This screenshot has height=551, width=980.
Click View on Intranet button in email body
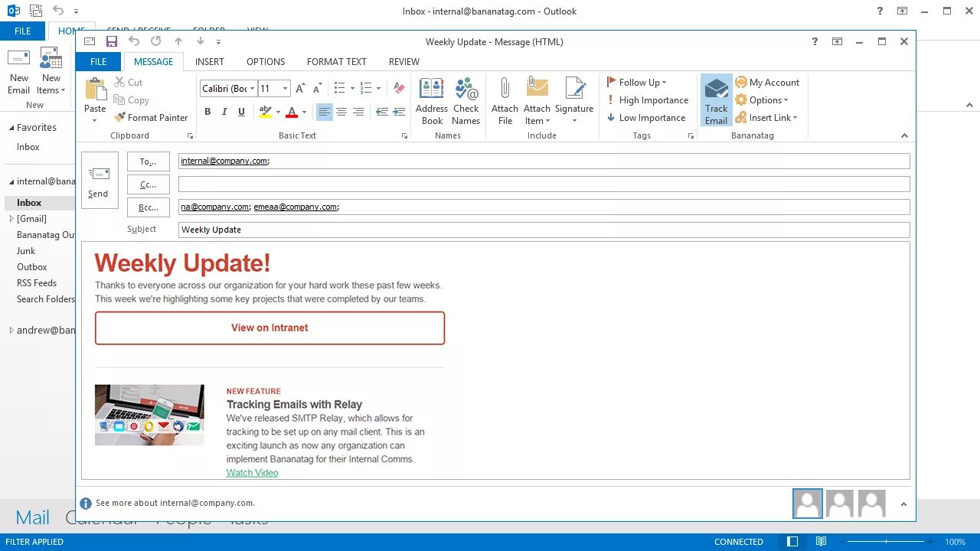click(x=269, y=328)
